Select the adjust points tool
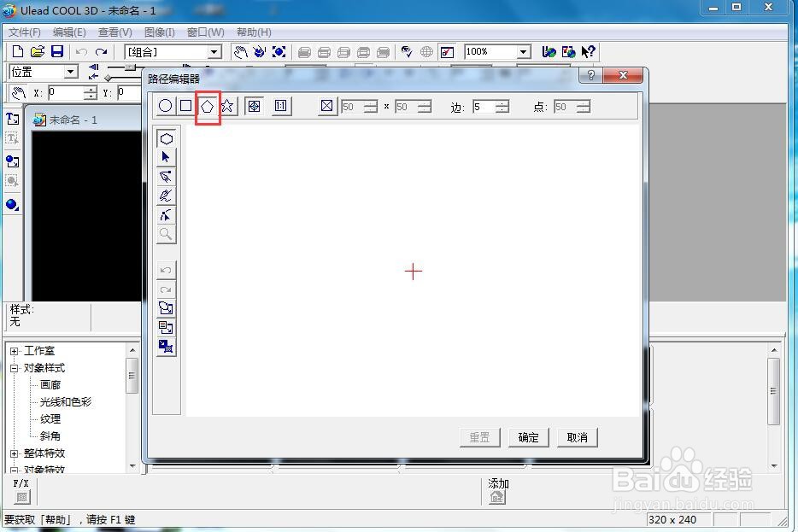Viewport: 798px width, 532px height. tap(166, 215)
